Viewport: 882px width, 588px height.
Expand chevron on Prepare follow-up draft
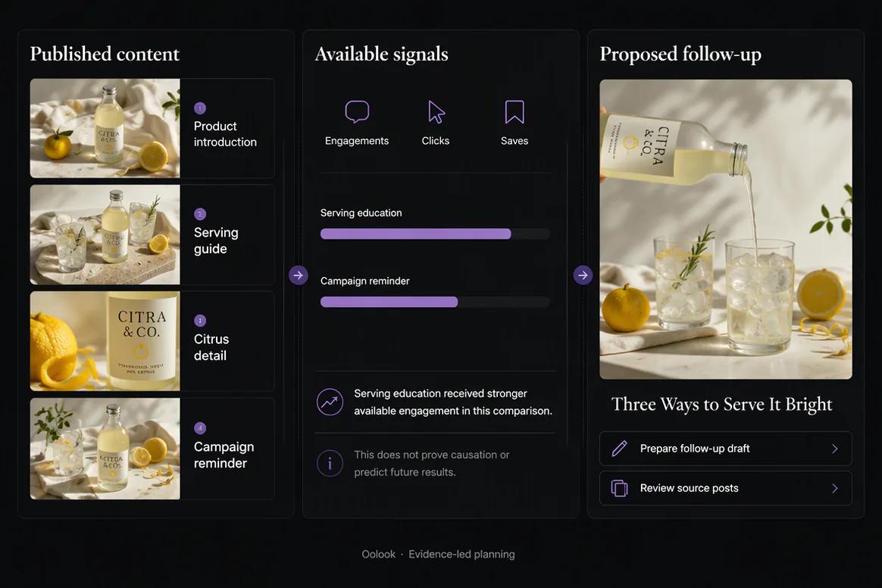[x=835, y=449]
